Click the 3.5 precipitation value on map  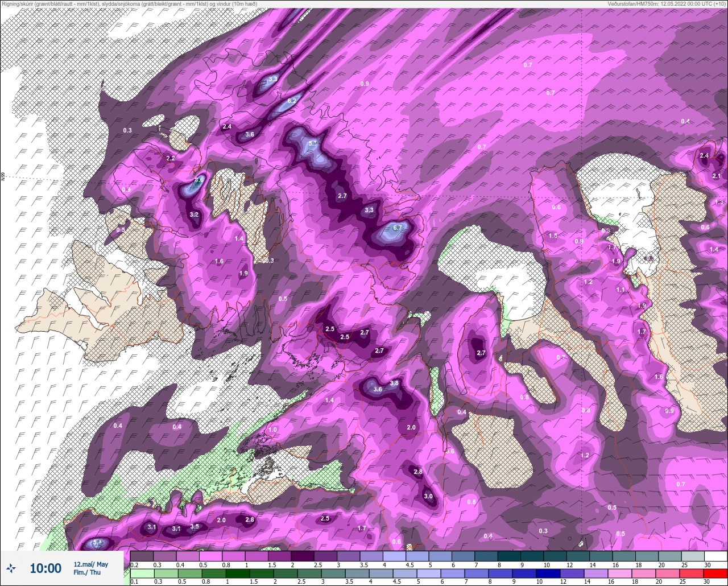pos(195,527)
